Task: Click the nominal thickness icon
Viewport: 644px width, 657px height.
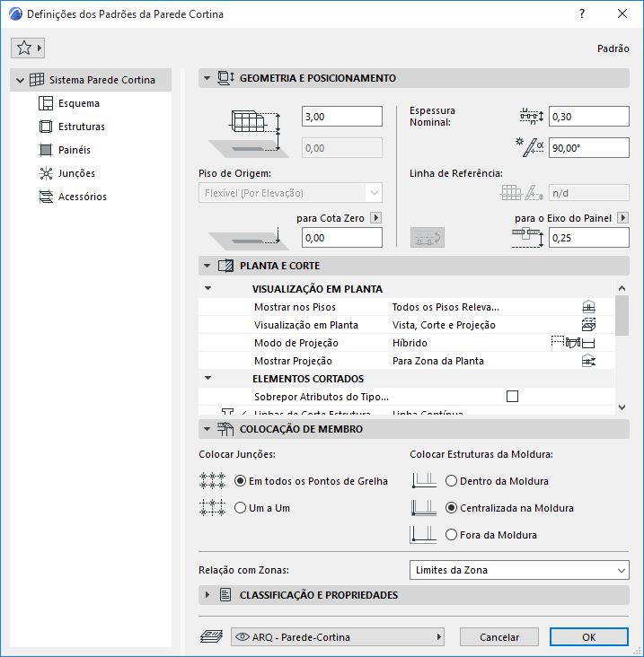Action: pyautogui.click(x=532, y=116)
